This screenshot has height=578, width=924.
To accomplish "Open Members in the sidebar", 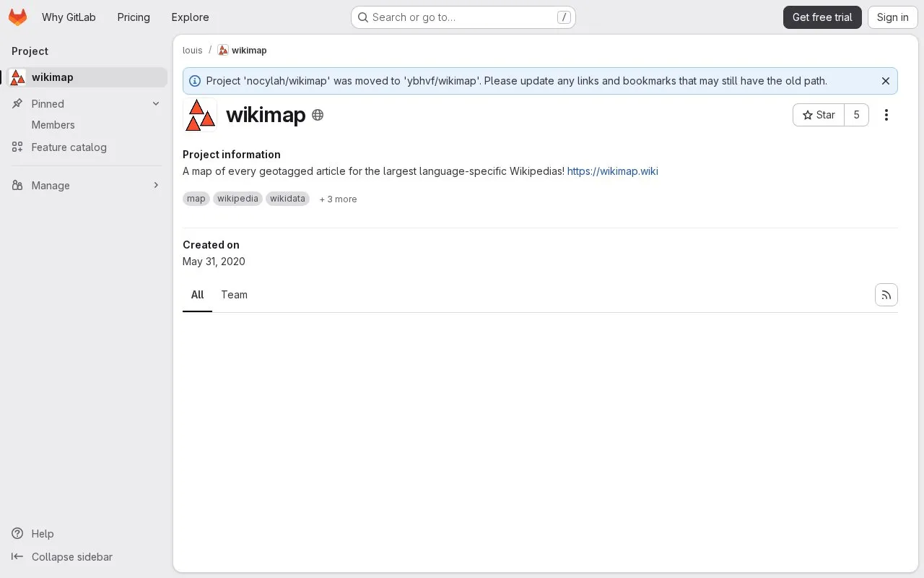I will coord(87,125).
